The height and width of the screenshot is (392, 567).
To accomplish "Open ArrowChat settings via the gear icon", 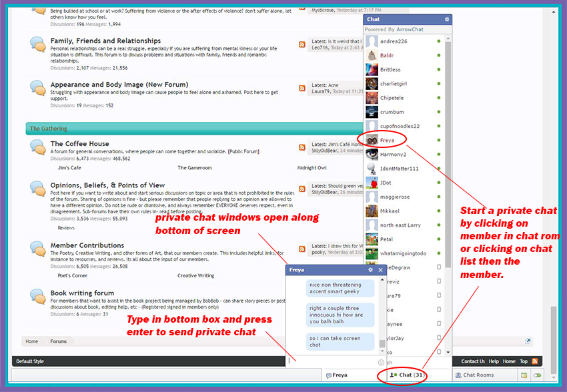I will pos(446,19).
